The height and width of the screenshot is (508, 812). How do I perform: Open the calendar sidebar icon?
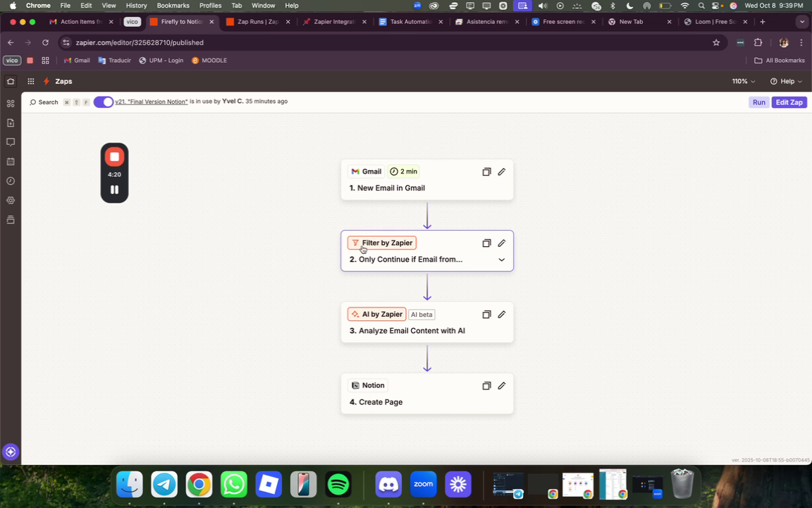[x=11, y=162]
